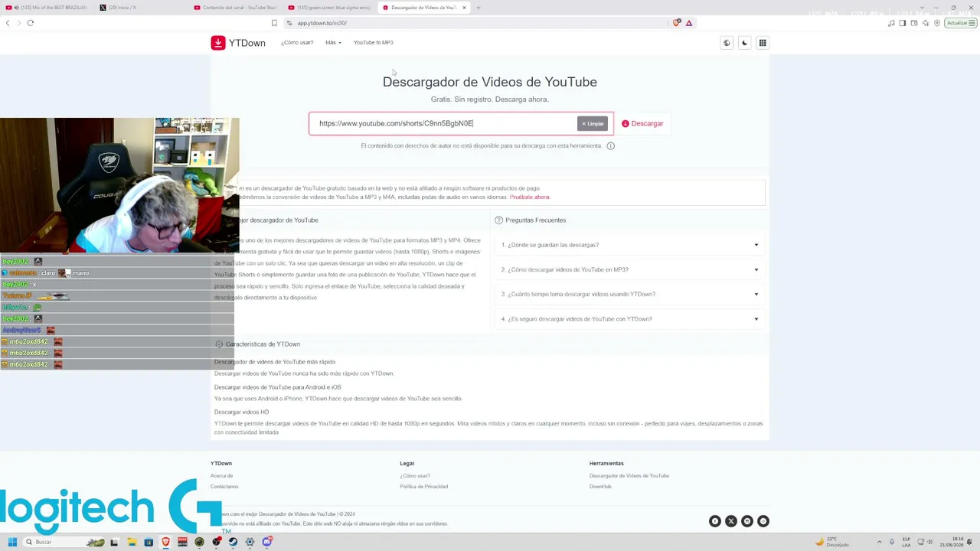Bookmark this page with the bookmark icon
980x551 pixels.
(x=274, y=23)
